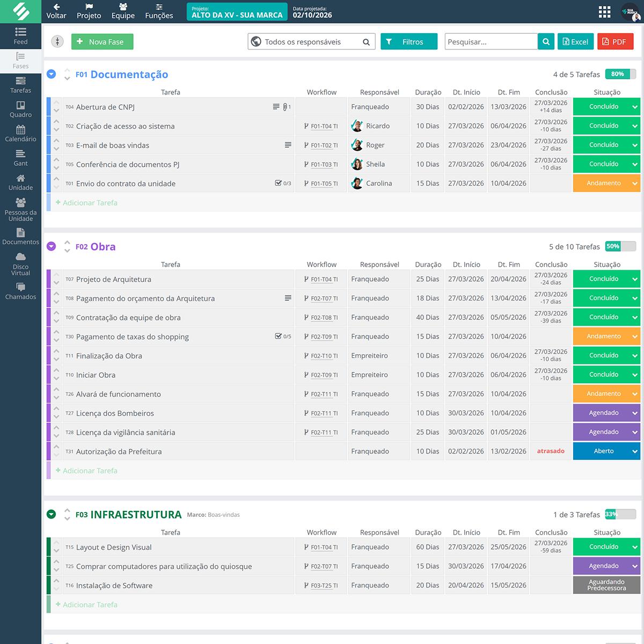The image size is (644, 644).
Task: Open Todos os responsáveis dropdown
Action: click(311, 42)
